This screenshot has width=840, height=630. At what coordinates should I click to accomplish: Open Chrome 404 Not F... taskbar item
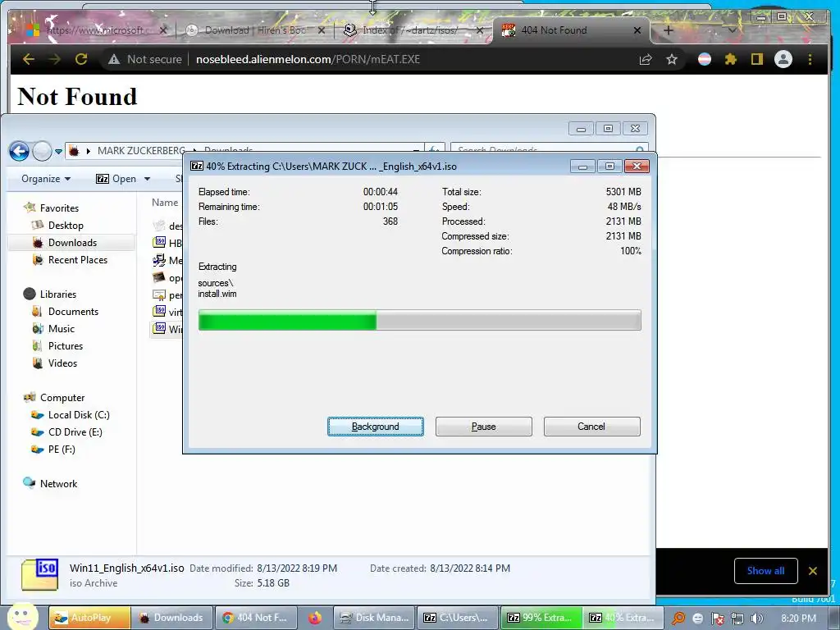click(256, 618)
